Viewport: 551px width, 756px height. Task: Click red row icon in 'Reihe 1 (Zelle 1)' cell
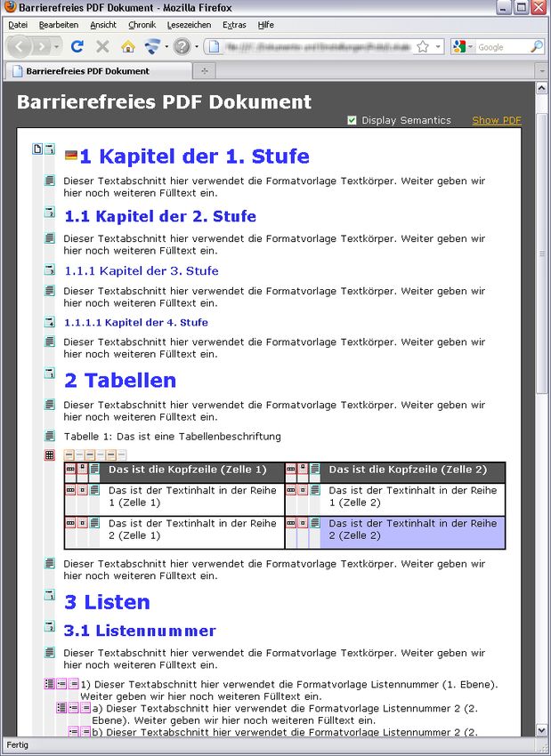click(70, 490)
